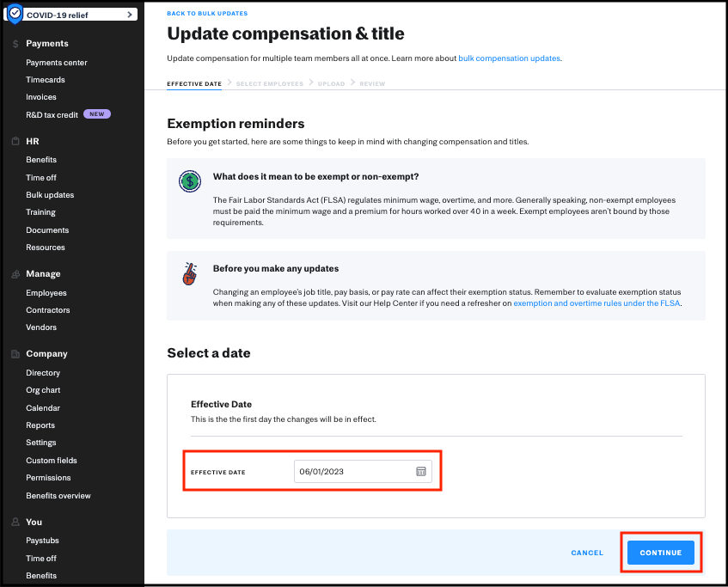Open R&D tax credit menu item

(x=52, y=114)
